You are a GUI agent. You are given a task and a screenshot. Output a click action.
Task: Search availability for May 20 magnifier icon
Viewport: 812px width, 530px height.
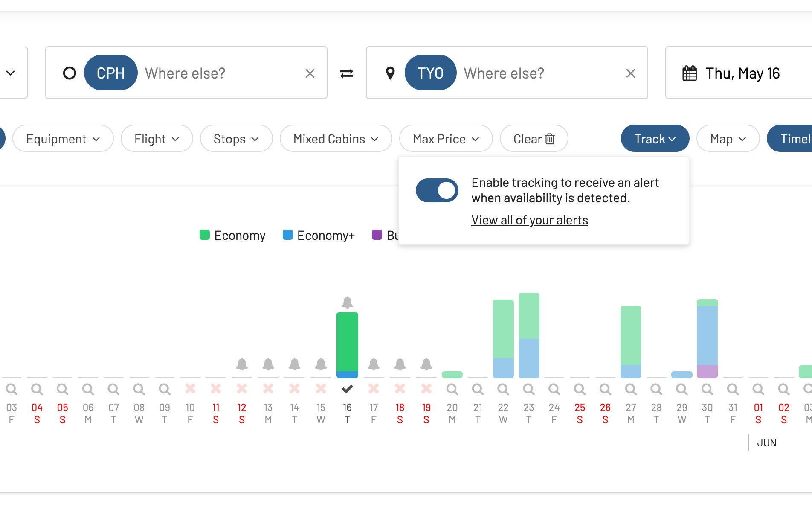[x=452, y=389]
